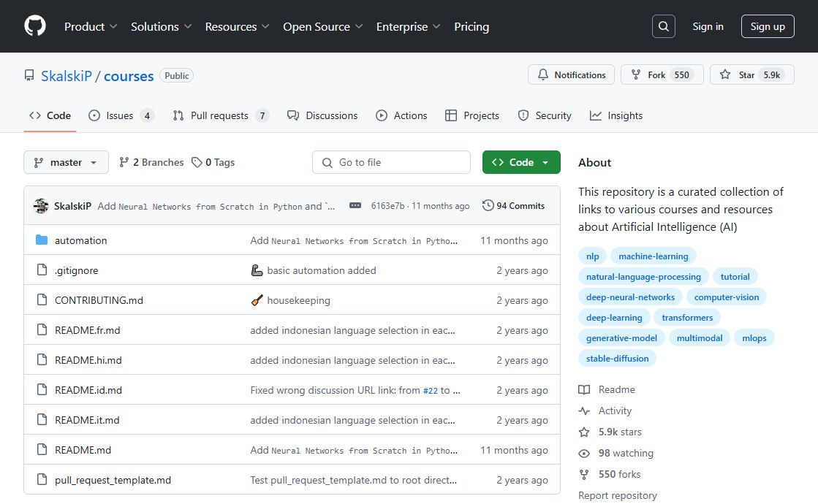
Task: Open search with the magnifier icon
Action: click(x=663, y=26)
